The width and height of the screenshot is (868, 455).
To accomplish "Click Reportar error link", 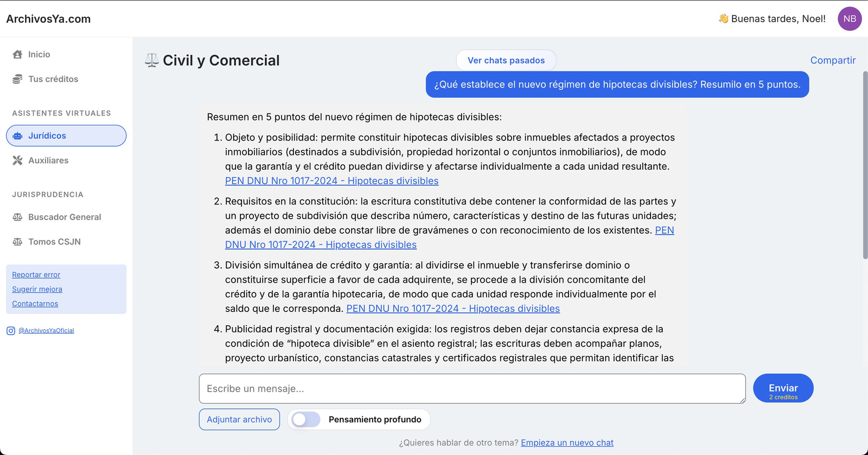I will [36, 275].
